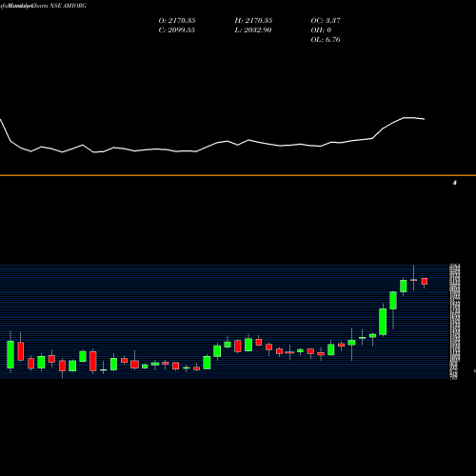The width and height of the screenshot is (476, 476).
Task: Click the orange horizontal line separating panels
Action: 238,175
